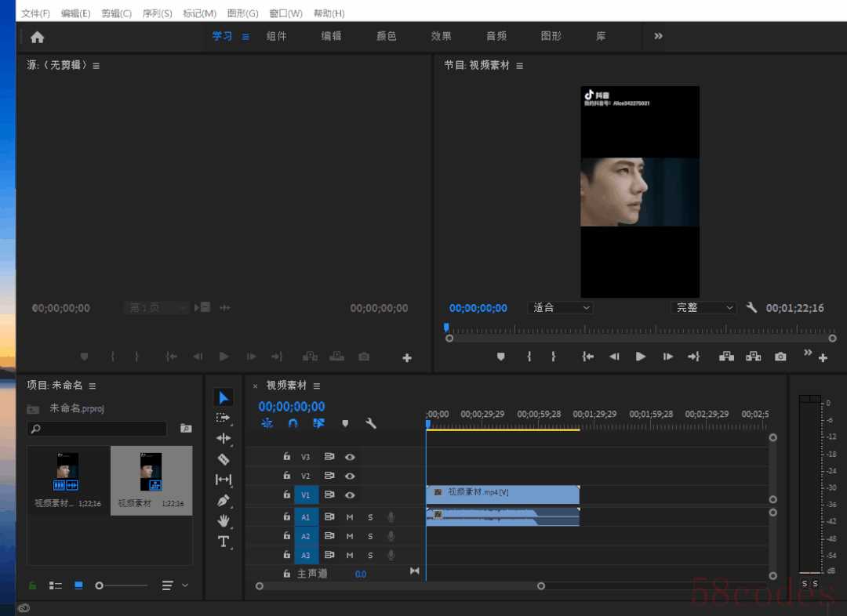The height and width of the screenshot is (616, 847).
Task: Toggle linked selection in timeline
Action: (x=318, y=423)
